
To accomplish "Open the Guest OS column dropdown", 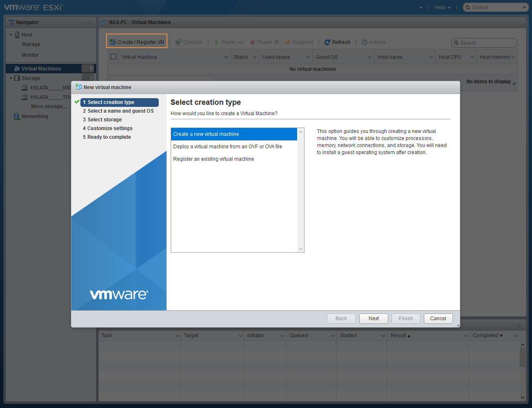I will point(370,57).
